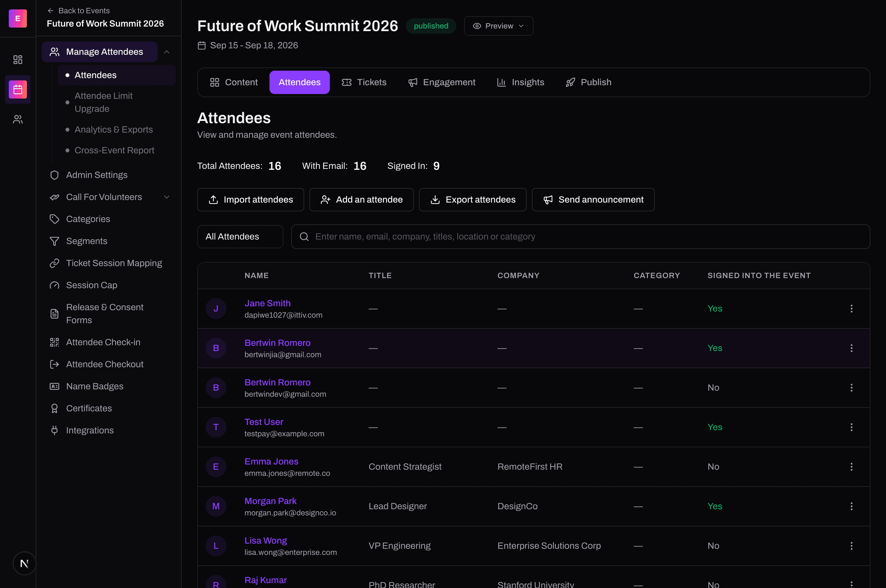Switch to the Engagement tab

(441, 83)
